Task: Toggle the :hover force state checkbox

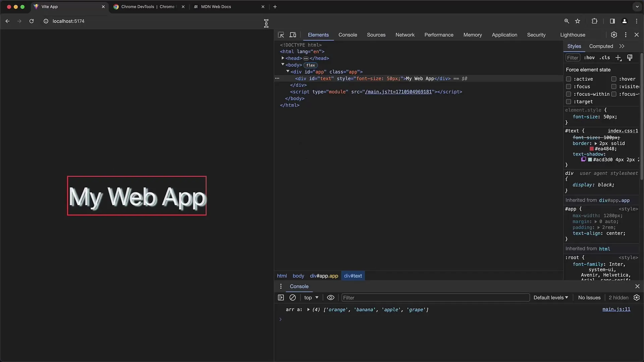Action: pos(614,79)
